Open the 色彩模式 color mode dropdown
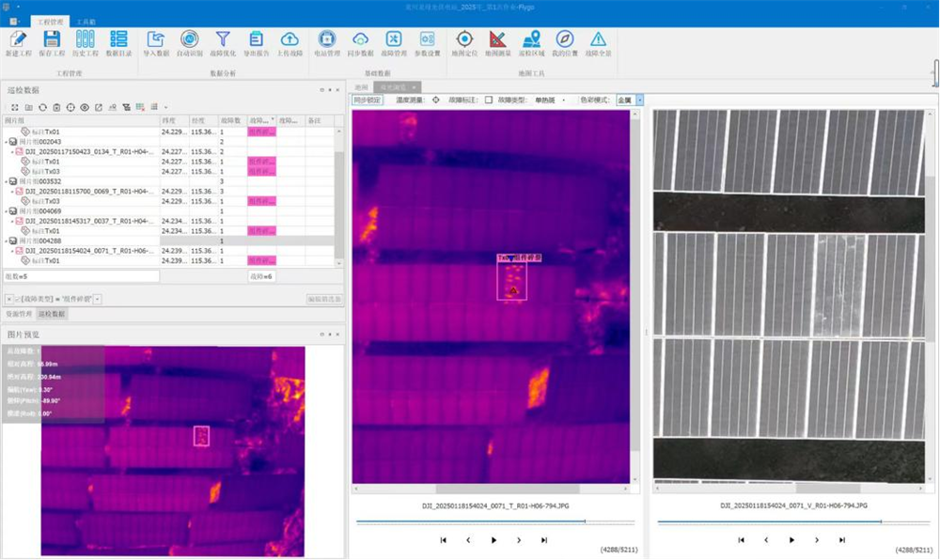The width and height of the screenshot is (940, 560). 640,100
